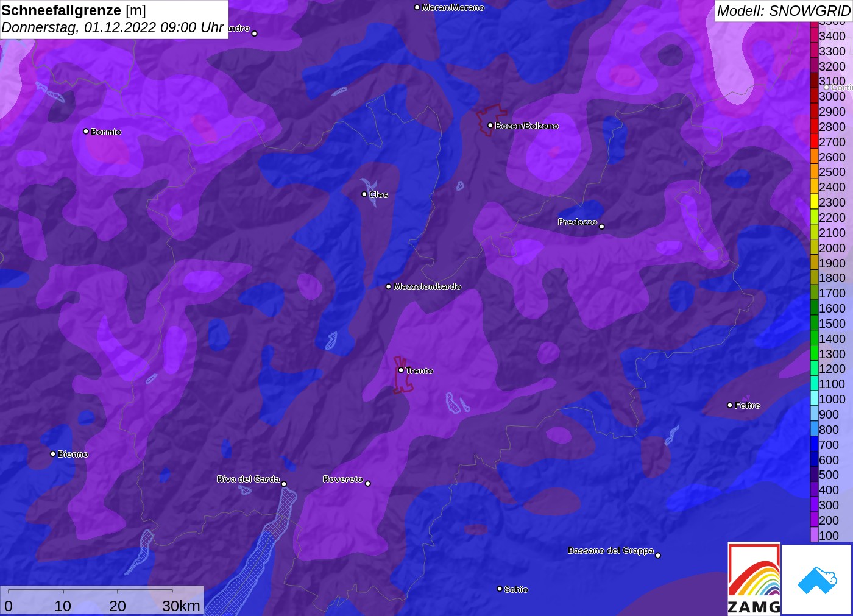Click the 1200 legend color swatch
The height and width of the screenshot is (616, 853).
point(814,369)
